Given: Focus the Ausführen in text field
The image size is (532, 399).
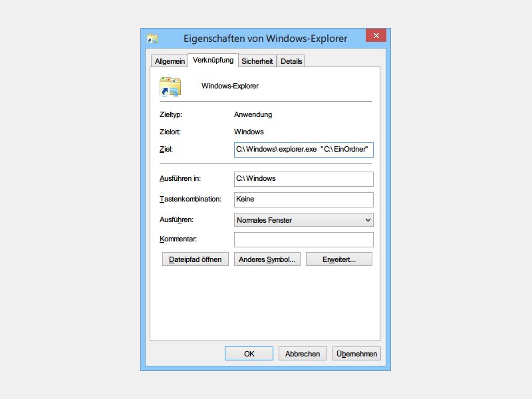Looking at the screenshot, I should pyautogui.click(x=304, y=179).
